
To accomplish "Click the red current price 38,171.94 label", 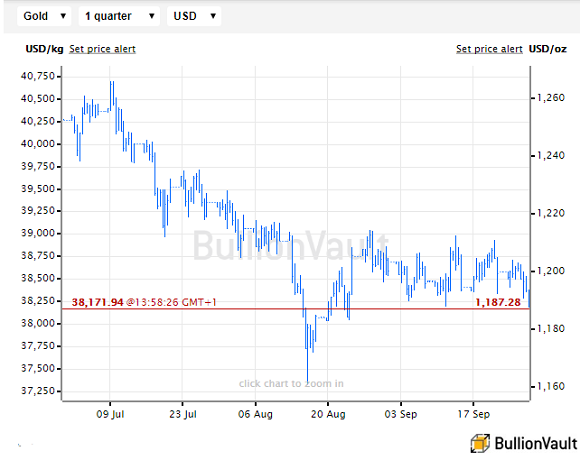I will (x=97, y=302).
